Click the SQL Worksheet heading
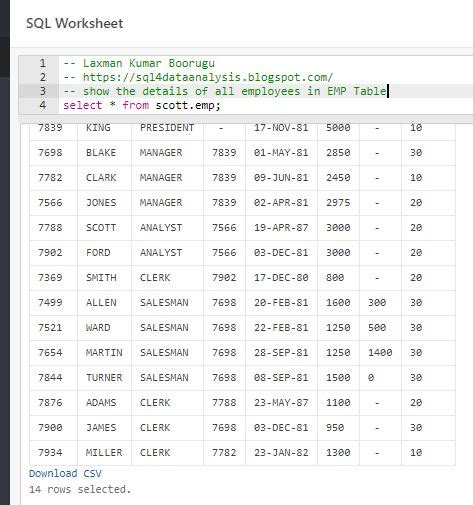Image resolution: width=473 pixels, height=505 pixels. [x=75, y=23]
